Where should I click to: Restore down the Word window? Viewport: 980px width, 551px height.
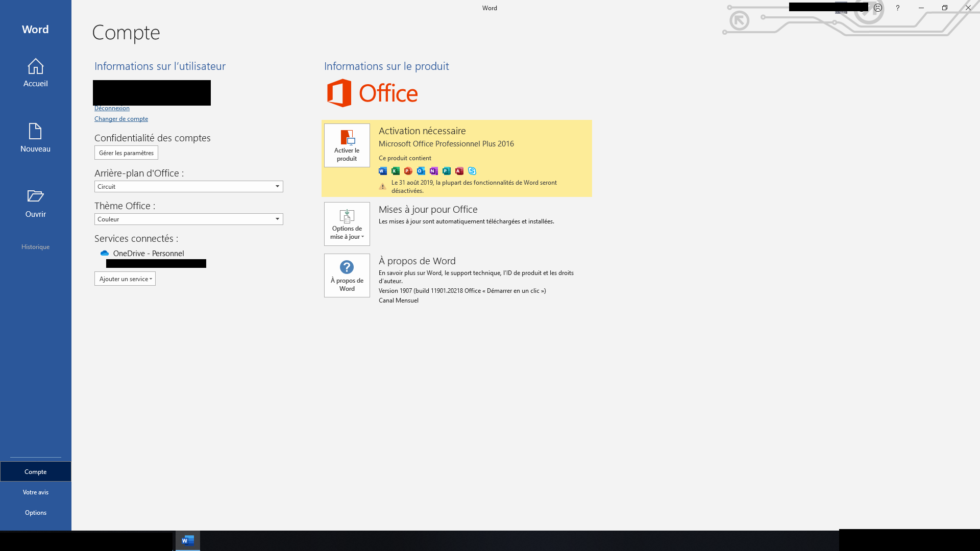[x=945, y=8]
